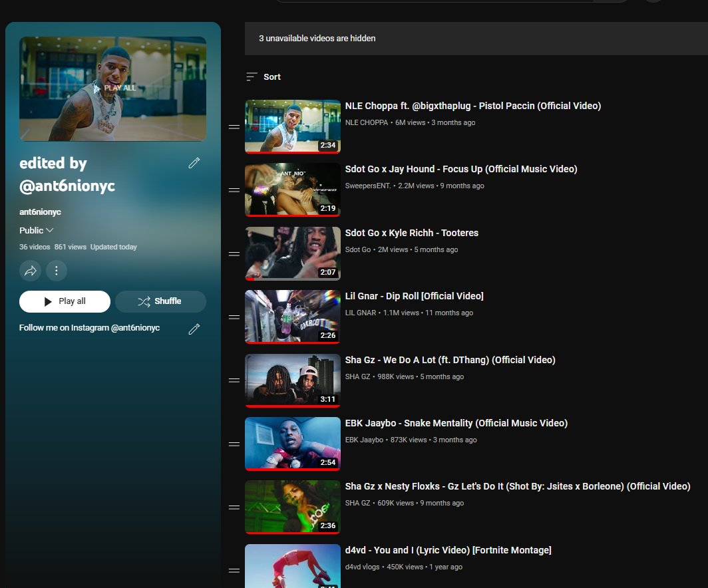Grab the drag handle for Focus Up video
Viewport: 708px width, 588px height.
[234, 190]
